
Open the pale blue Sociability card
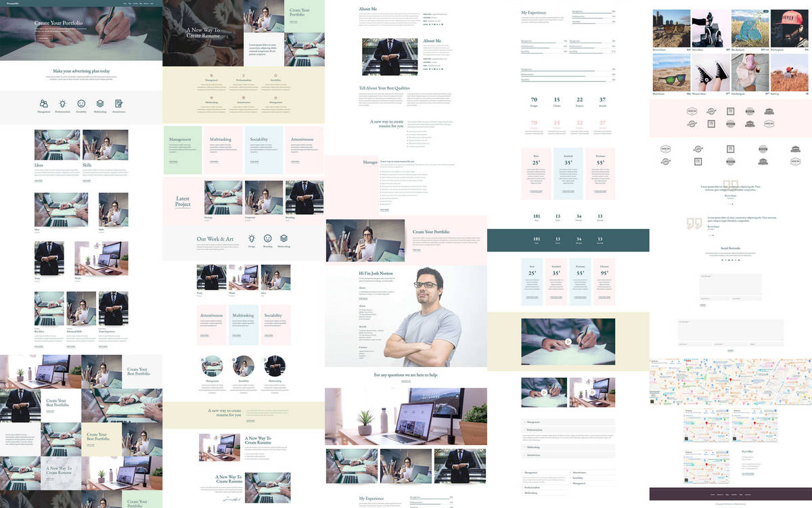(264, 149)
